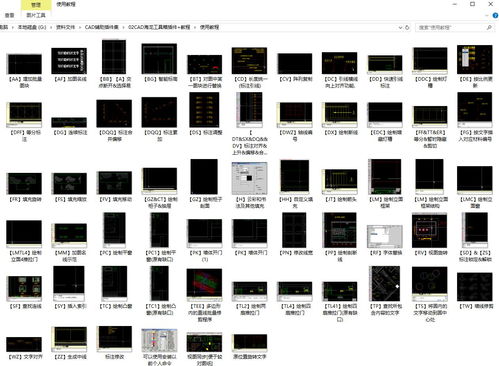Open the 查看 ribbon tab
This screenshot has width=499, height=366.
[9, 15]
